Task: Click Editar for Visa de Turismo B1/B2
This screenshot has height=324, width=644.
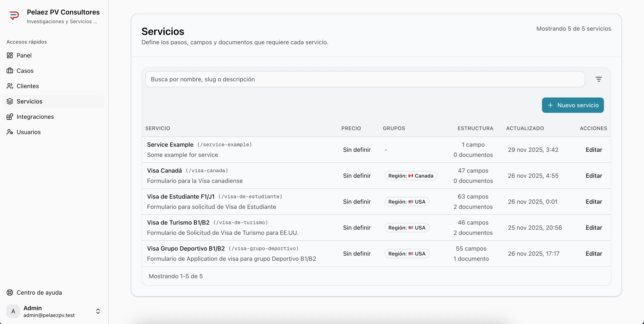Action: 594,228
